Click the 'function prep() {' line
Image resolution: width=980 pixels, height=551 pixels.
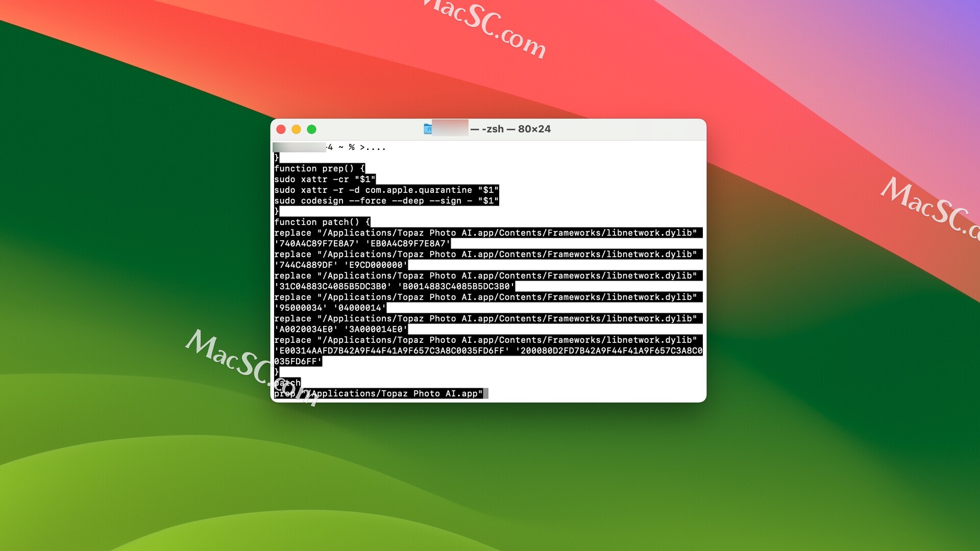point(320,168)
